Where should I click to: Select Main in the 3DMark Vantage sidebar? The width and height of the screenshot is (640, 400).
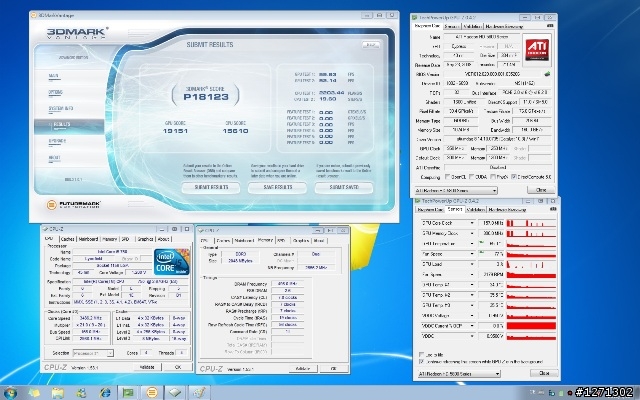53,76
